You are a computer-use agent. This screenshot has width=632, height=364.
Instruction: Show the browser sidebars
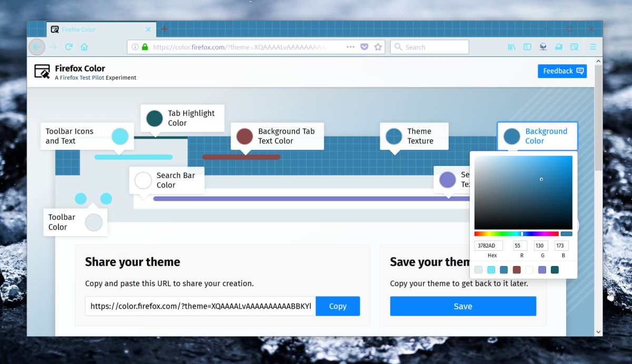click(x=527, y=47)
